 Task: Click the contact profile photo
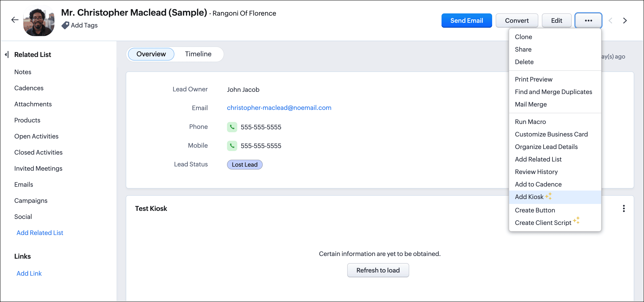click(x=39, y=21)
